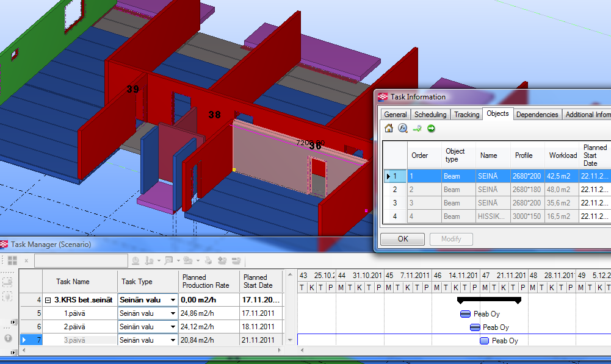This screenshot has height=364, width=611.
Task: Open dropdown arrow next to gears icon
Action: coord(198,260)
